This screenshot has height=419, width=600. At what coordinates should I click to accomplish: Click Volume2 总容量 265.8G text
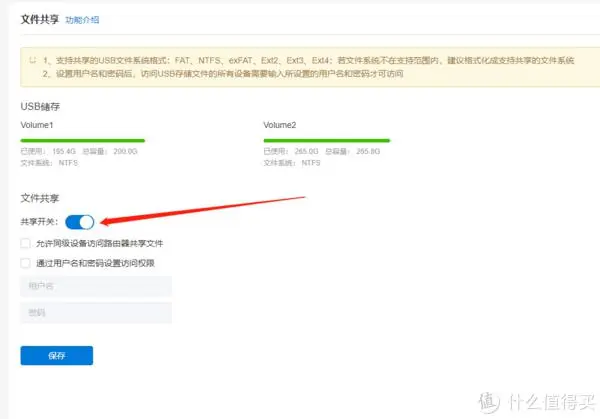click(x=353, y=152)
